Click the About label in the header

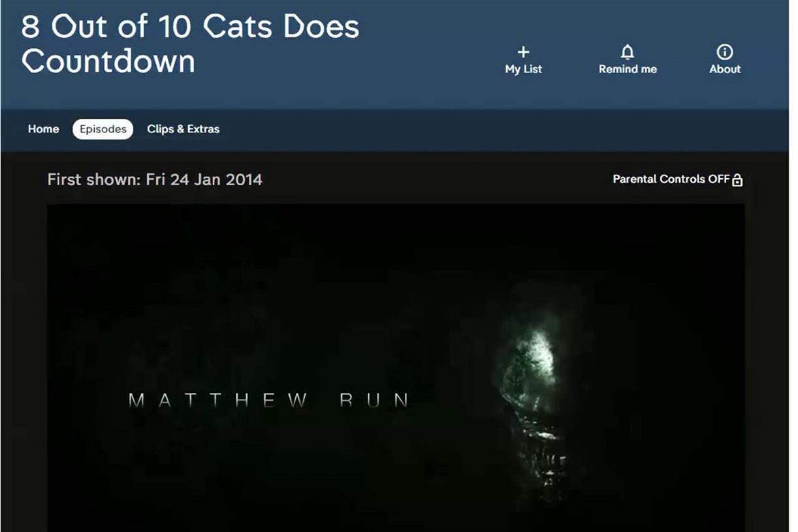tap(725, 69)
